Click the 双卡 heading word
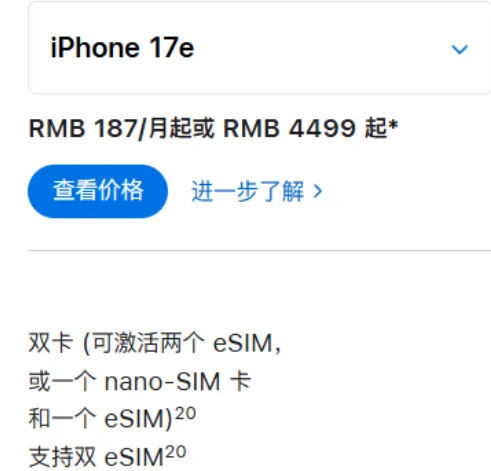Viewport: 491px width, 471px height. pyautogui.click(x=51, y=343)
